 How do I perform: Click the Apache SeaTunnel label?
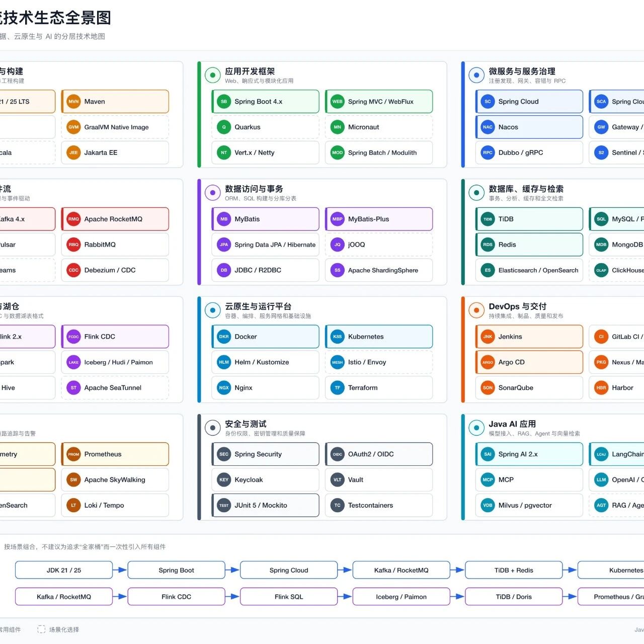click(x=113, y=388)
